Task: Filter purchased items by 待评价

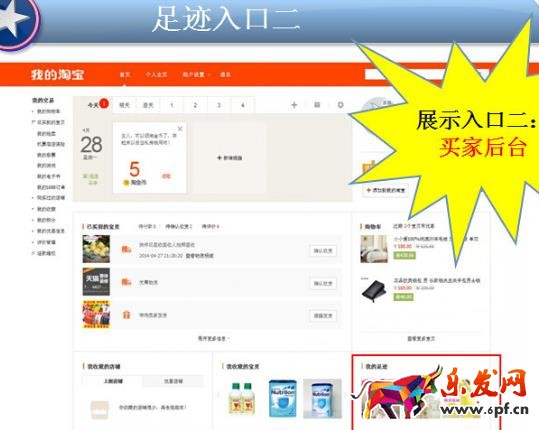Action: [210, 227]
